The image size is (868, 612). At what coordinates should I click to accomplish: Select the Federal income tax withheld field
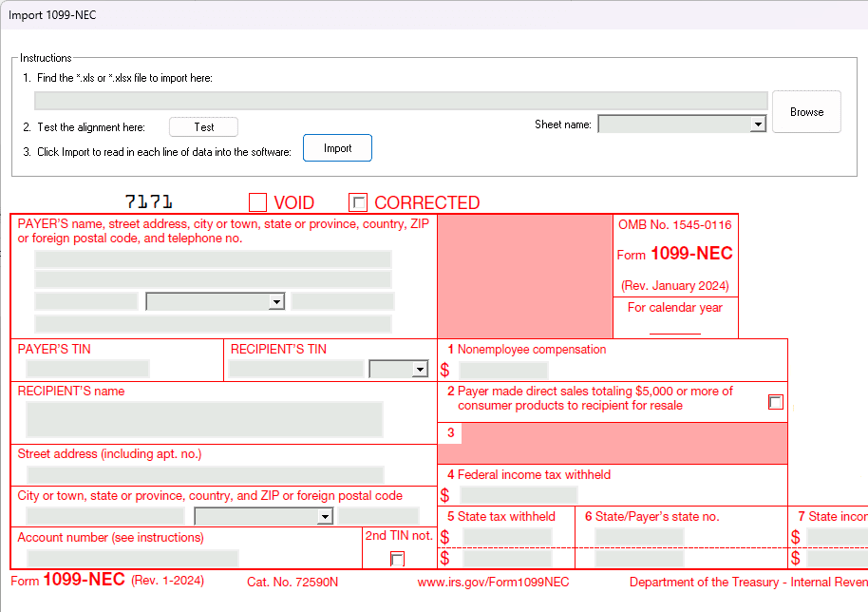pyautogui.click(x=519, y=495)
